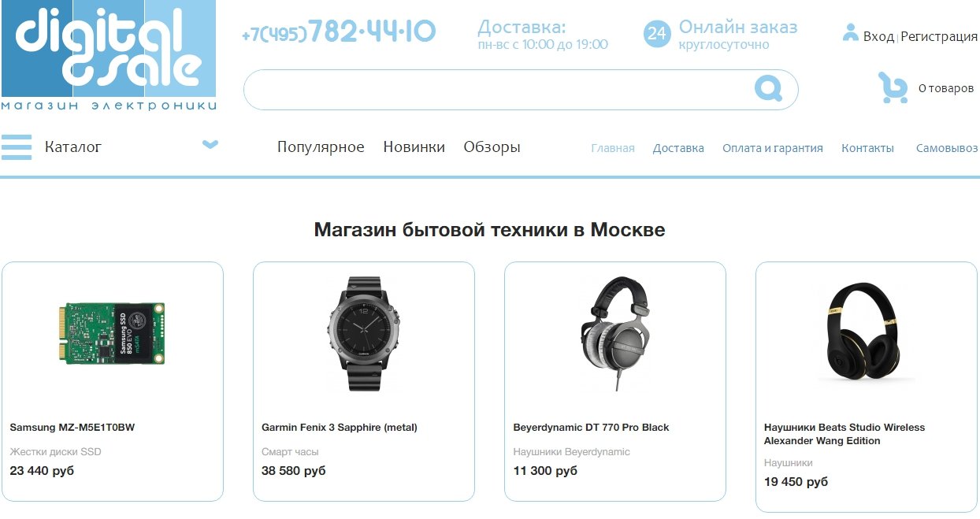Click the Вход login link
Screen dimensions: 980x519
[878, 36]
